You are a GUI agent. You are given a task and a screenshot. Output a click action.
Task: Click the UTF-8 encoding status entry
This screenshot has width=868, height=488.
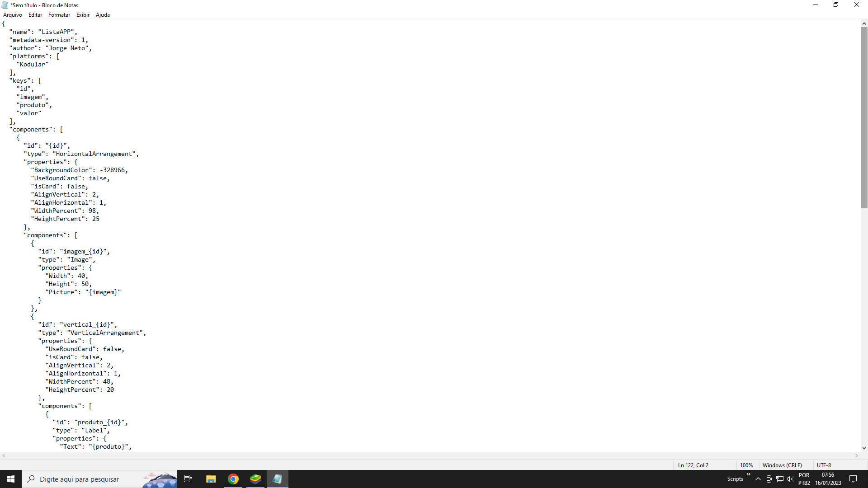tap(824, 465)
